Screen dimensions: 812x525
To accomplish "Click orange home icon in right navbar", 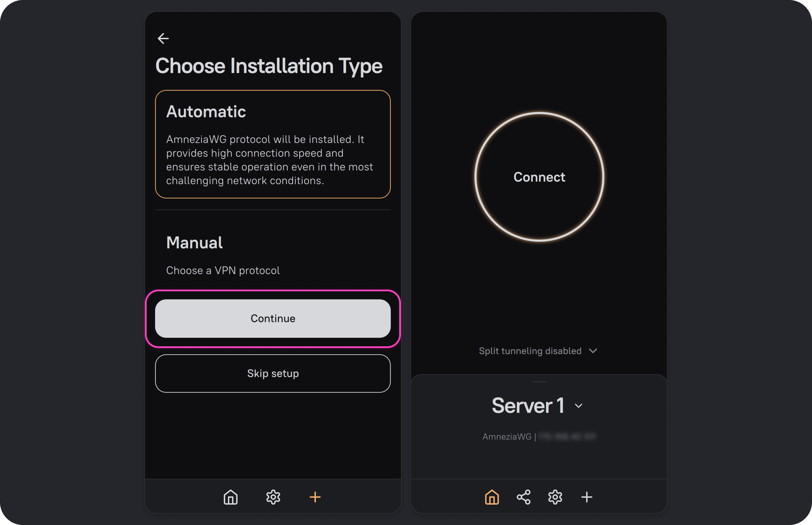I will coord(492,497).
